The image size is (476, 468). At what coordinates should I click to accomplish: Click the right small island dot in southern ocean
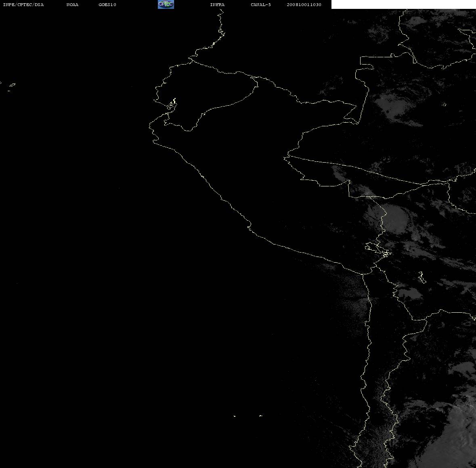click(x=261, y=416)
